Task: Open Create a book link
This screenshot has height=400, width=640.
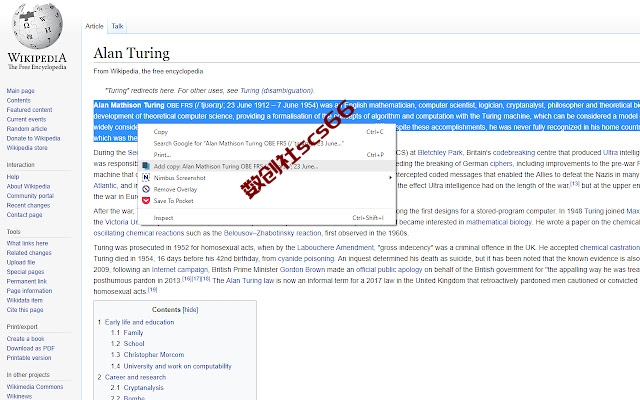Action: click(x=25, y=339)
